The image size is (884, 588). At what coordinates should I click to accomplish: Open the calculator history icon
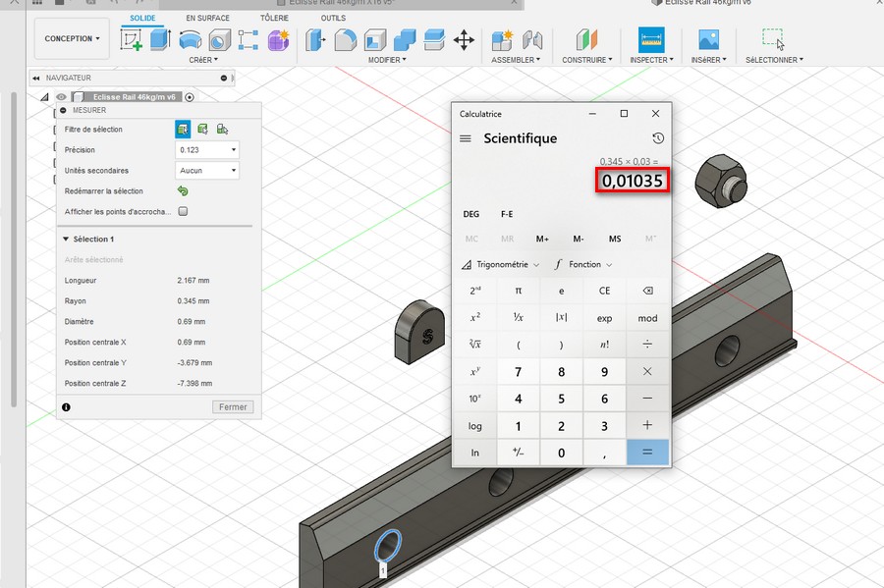click(658, 138)
